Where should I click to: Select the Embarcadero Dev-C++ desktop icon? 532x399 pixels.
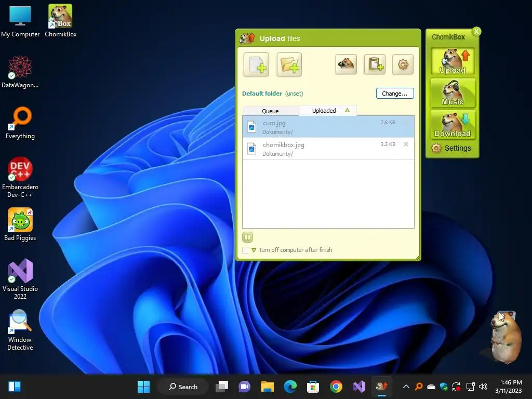[20, 177]
